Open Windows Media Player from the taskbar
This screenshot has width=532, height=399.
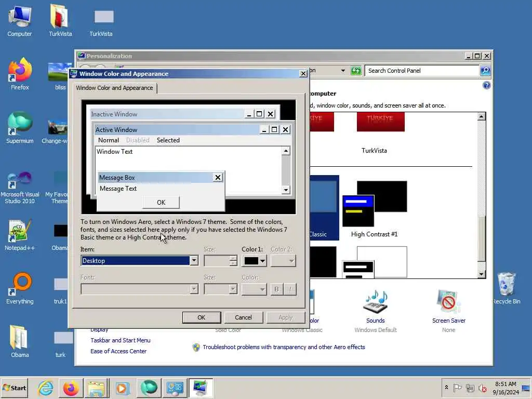pos(122,388)
